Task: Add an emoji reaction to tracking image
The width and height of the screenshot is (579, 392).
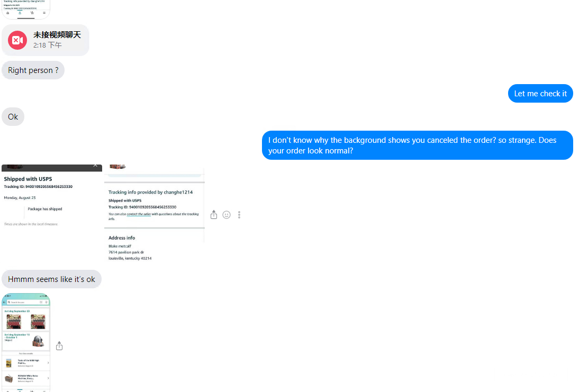Action: (x=227, y=215)
